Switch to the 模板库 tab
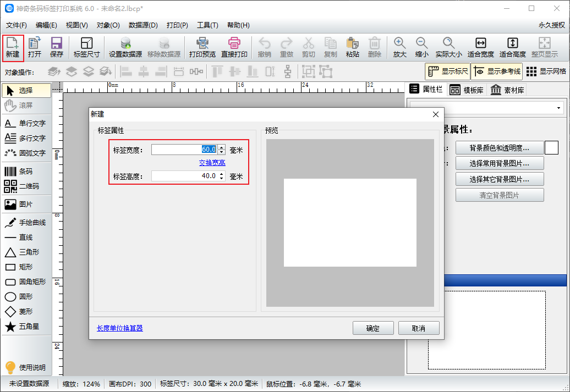 click(467, 90)
